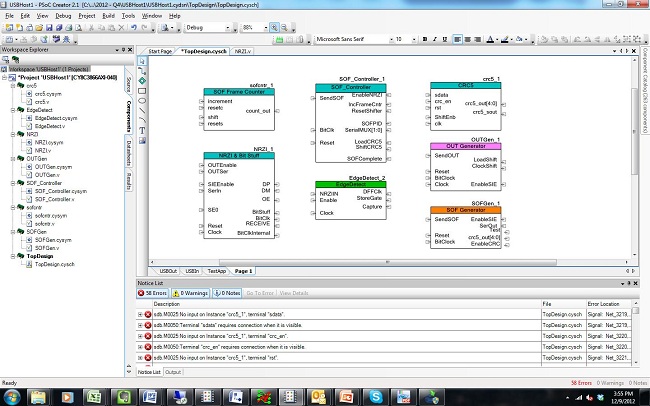650x406 pixels.
Task: Collapse the EdgeDetect folder node
Action: pyautogui.click(x=13, y=110)
